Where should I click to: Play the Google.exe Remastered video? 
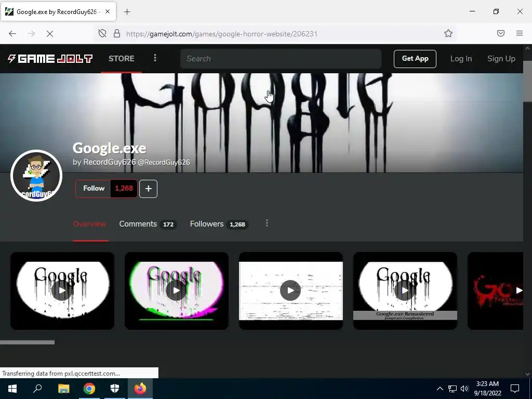tap(405, 290)
